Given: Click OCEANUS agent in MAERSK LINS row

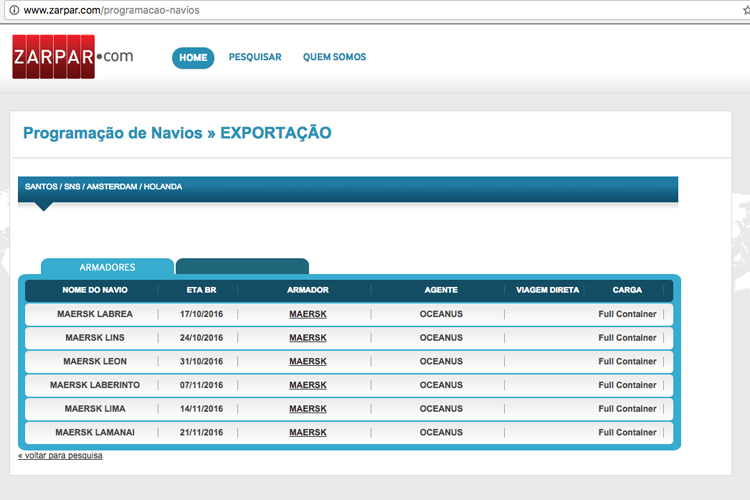Looking at the screenshot, I should pos(441,338).
